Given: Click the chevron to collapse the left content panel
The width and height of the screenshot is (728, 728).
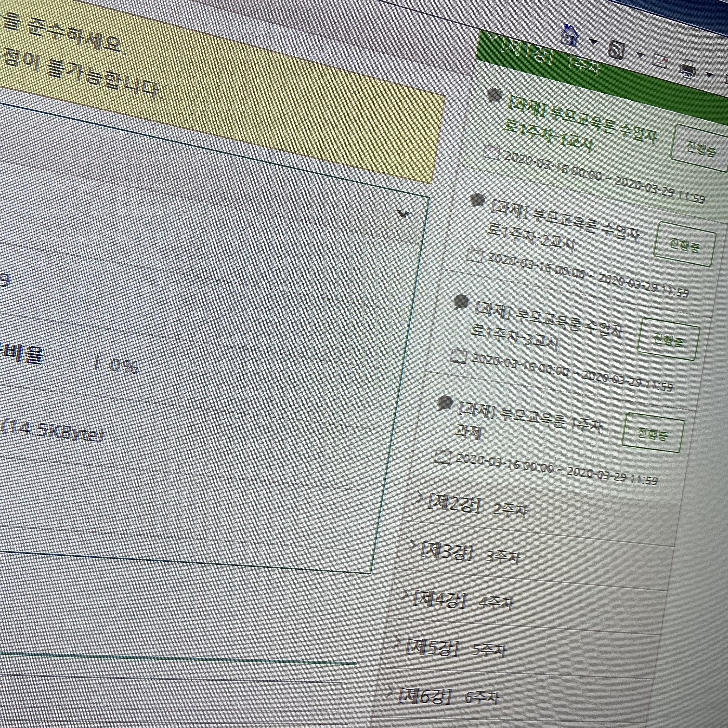Looking at the screenshot, I should 403,214.
